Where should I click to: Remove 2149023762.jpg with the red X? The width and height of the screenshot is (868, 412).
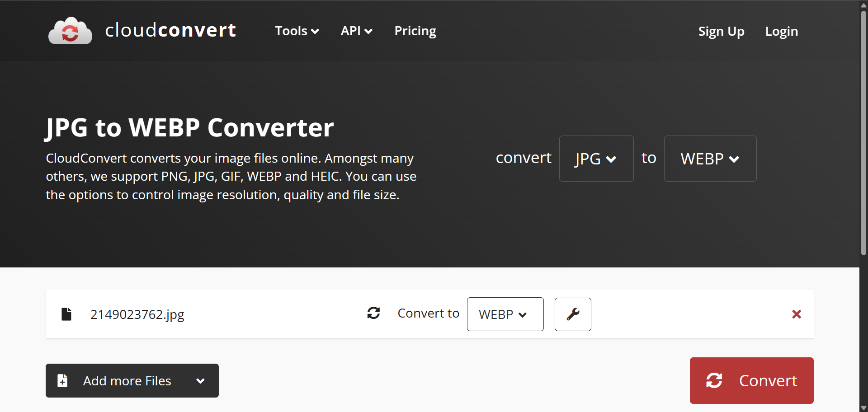(797, 314)
